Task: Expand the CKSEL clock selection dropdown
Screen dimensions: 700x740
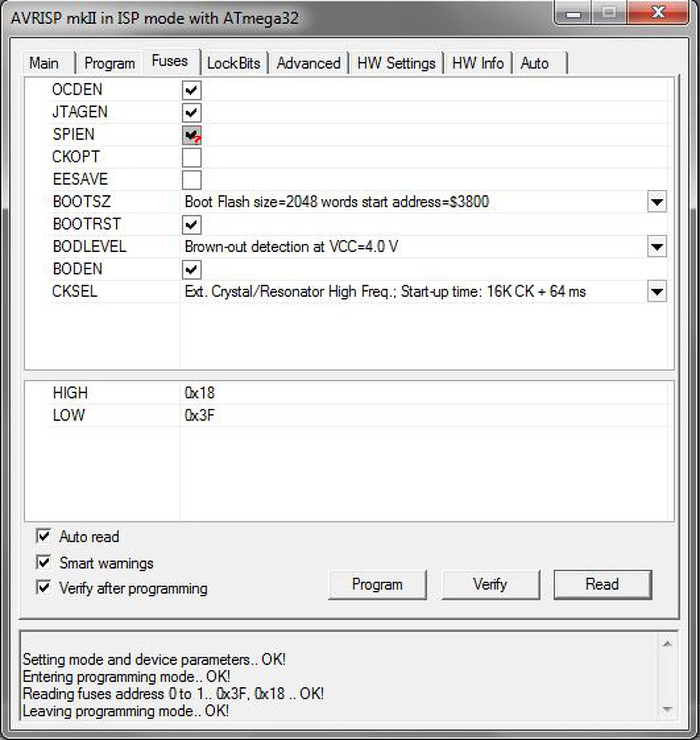Action: click(657, 292)
